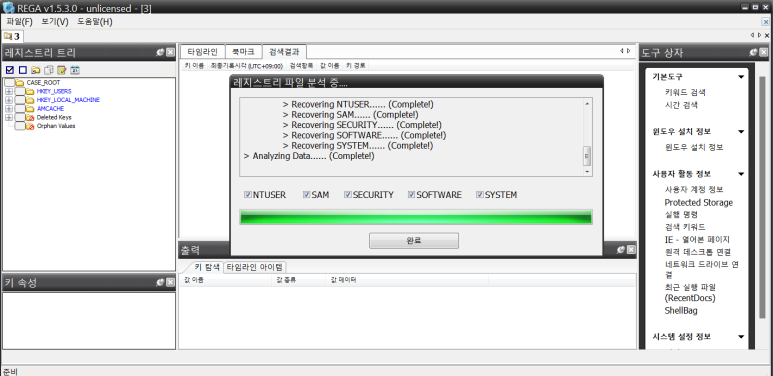Open the 도움말(H) menu

(95, 22)
